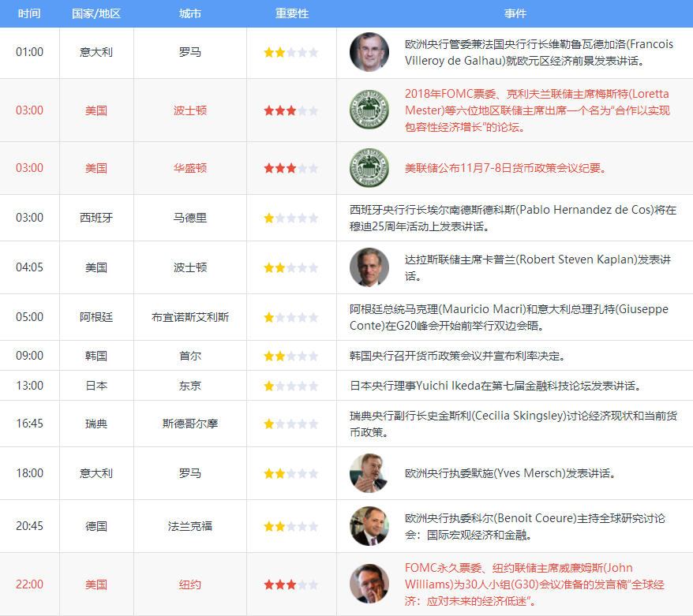
Task: Click the red John Williams G30 event text
Action: pyautogui.click(x=535, y=584)
